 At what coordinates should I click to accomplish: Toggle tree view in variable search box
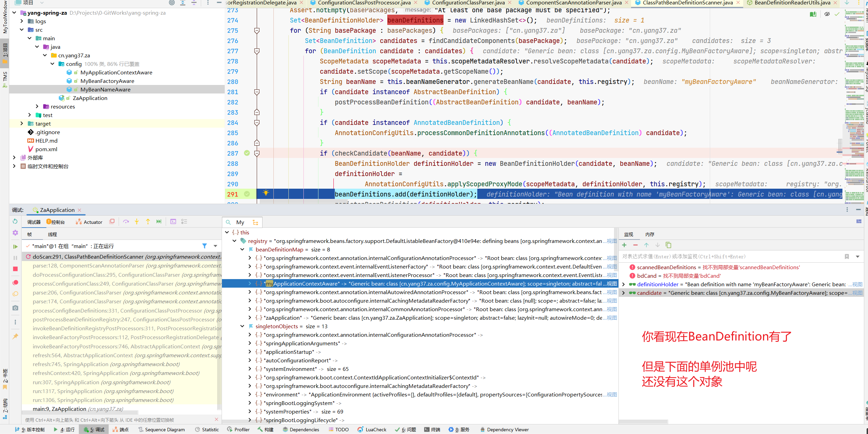(255, 222)
